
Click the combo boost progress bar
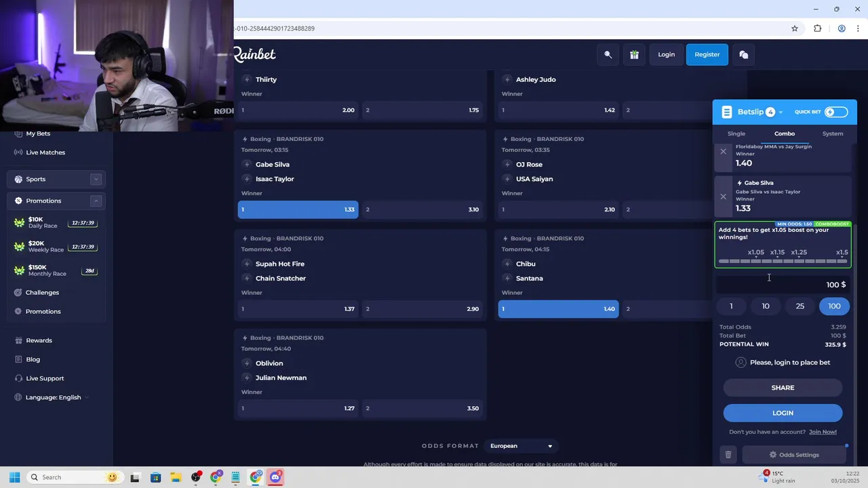(783, 261)
